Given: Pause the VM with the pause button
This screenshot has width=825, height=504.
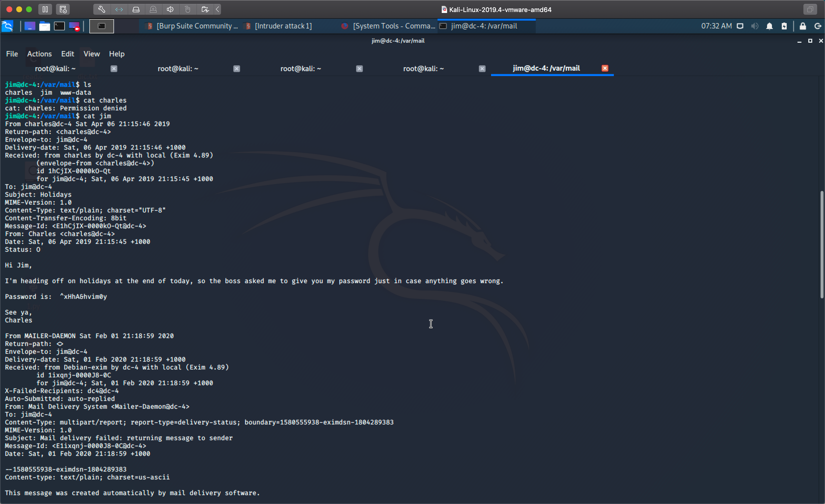Looking at the screenshot, I should coord(45,9).
